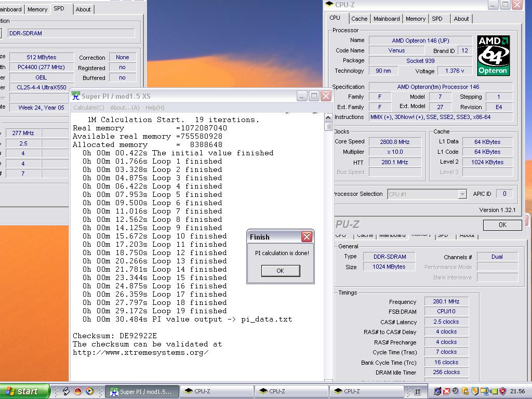Switch to the Cache tab in CPU-Z

click(x=360, y=19)
